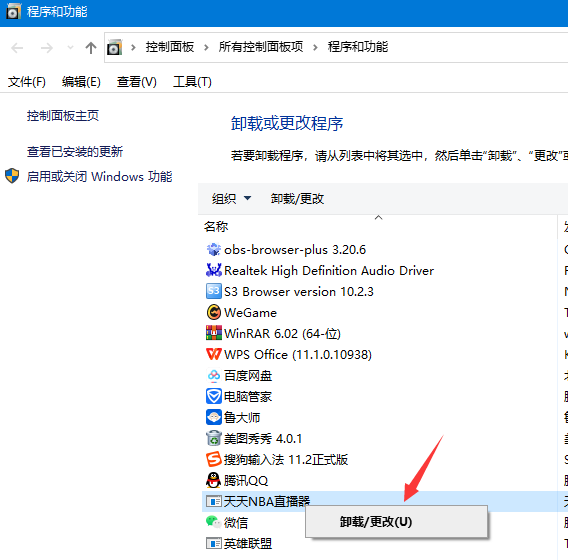Expand chevron after 所有控制面板项 breadcrumb
This screenshot has width=568, height=560.
315,47
